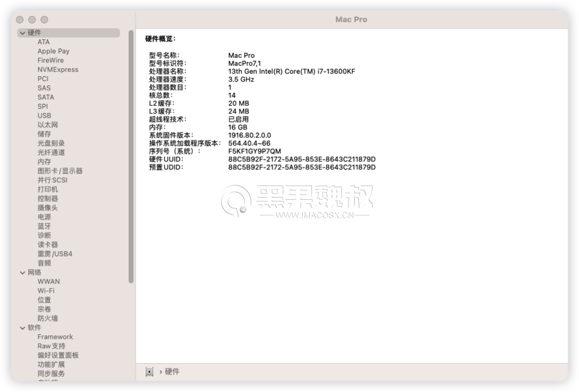Select SATA in the sidebar
Image resolution: width=579 pixels, height=392 pixels.
coord(46,97)
